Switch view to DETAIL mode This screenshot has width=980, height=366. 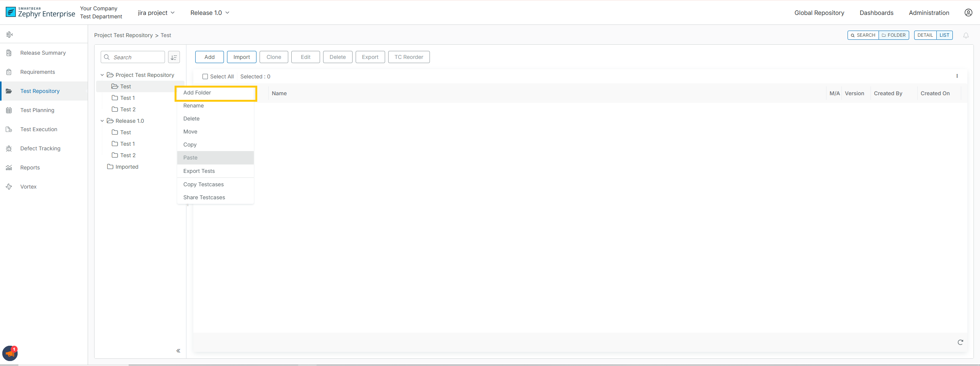pos(926,35)
